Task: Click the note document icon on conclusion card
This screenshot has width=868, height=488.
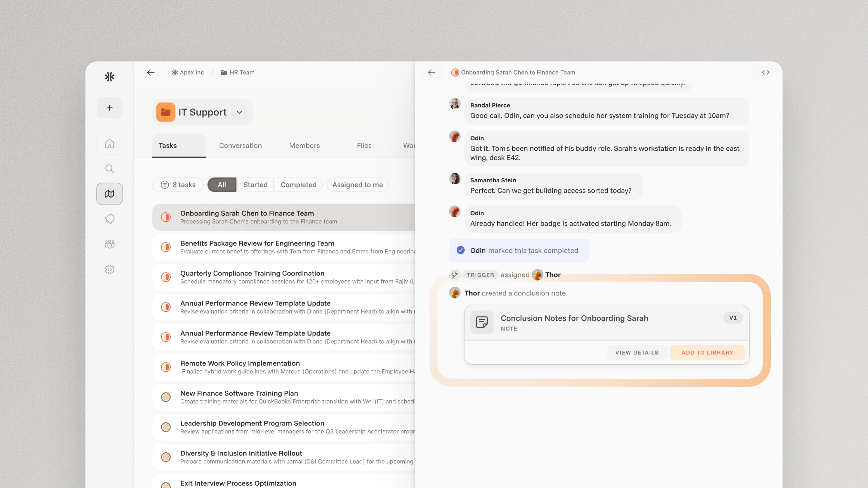Action: (482, 322)
